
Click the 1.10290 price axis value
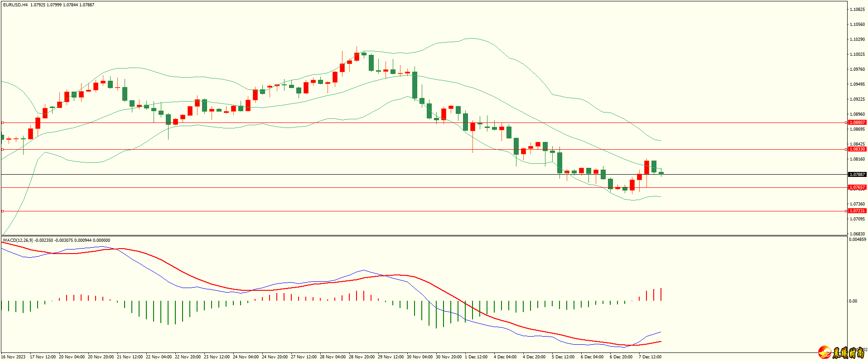click(857, 39)
